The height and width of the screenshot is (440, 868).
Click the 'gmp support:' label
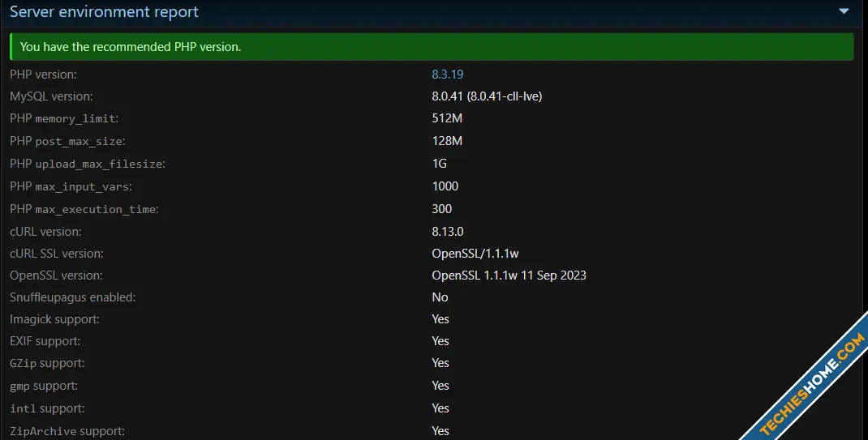pyautogui.click(x=44, y=386)
